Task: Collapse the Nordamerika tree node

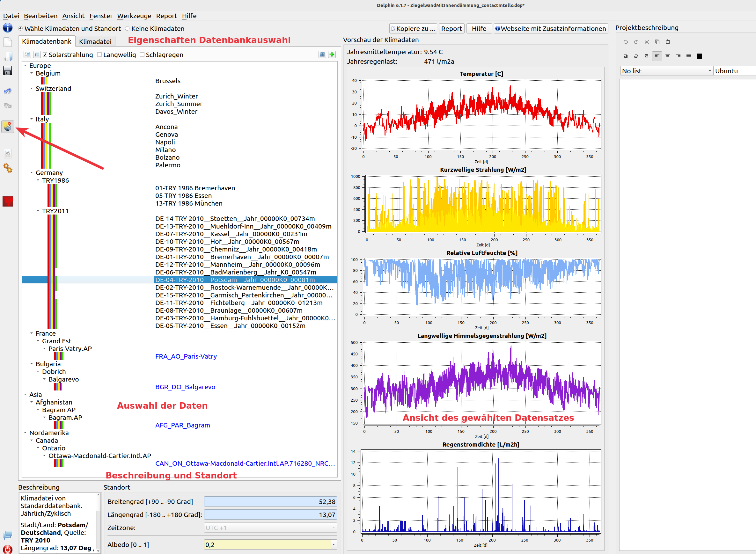Action: [x=25, y=433]
